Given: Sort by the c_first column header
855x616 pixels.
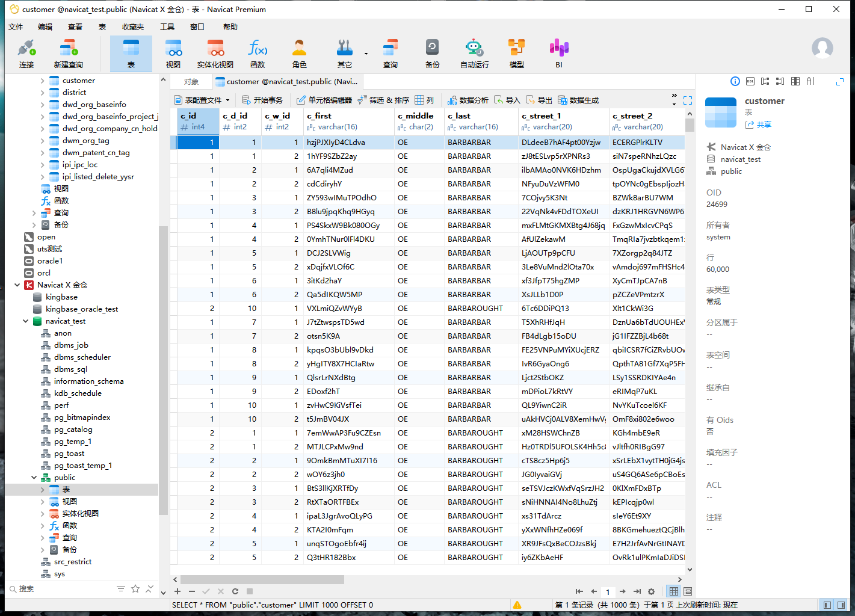Looking at the screenshot, I should 348,121.
